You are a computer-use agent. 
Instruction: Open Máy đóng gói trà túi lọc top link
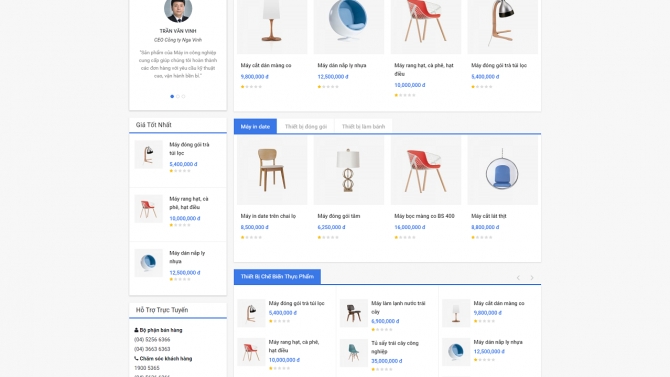[x=499, y=65]
